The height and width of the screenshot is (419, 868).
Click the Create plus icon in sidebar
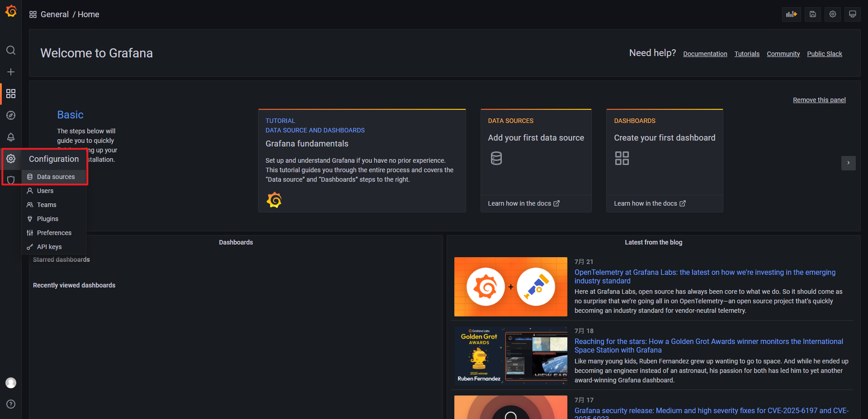11,72
